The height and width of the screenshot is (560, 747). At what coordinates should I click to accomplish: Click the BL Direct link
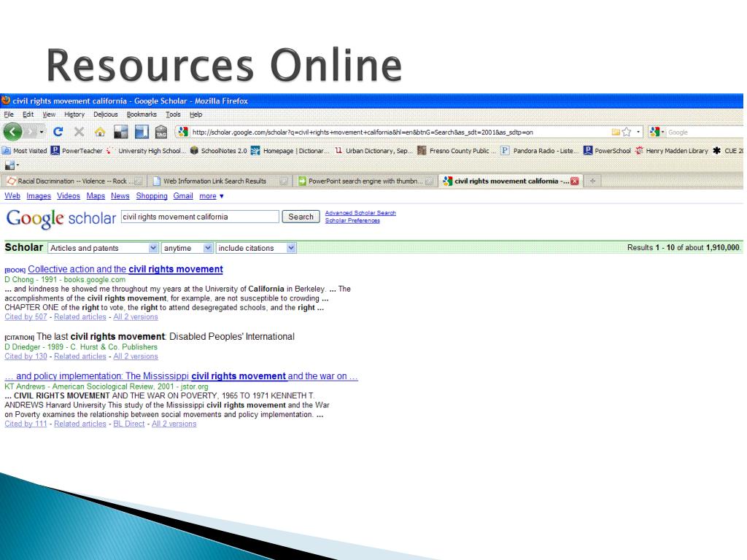pos(128,424)
